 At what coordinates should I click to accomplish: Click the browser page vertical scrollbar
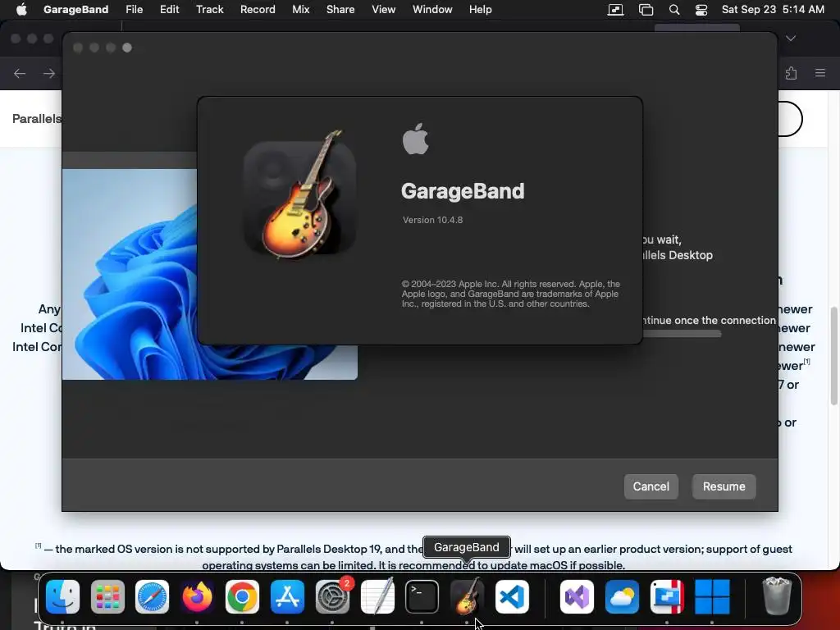click(x=833, y=356)
